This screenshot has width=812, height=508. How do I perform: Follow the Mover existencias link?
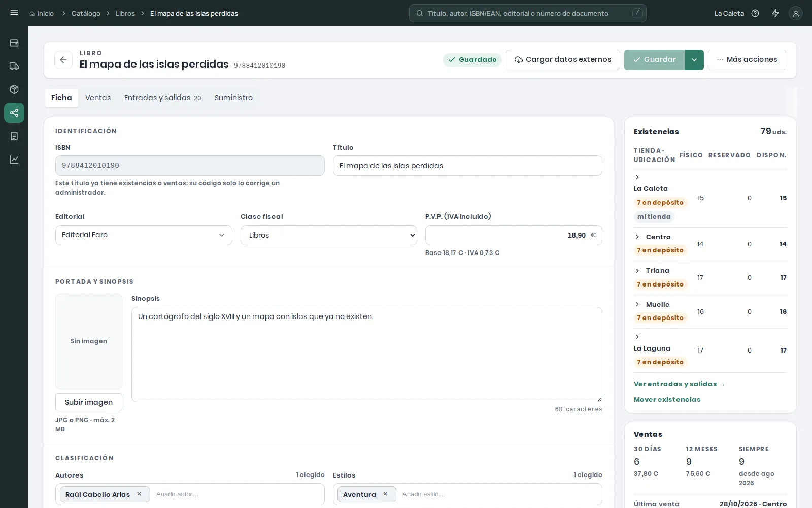pyautogui.click(x=667, y=399)
